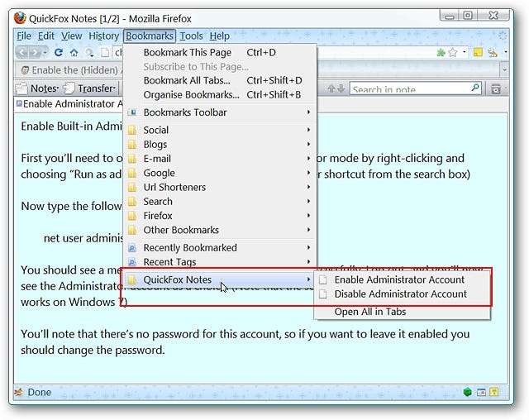Click the next search result down arrow
This screenshot has height=420, width=529.
(341, 88)
